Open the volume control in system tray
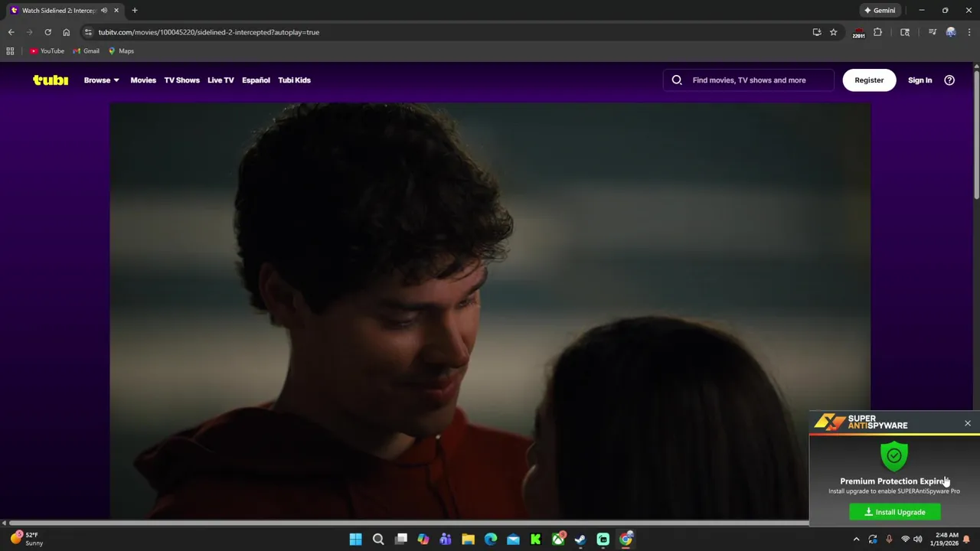Screen dimensions: 980x551 (x=917, y=540)
